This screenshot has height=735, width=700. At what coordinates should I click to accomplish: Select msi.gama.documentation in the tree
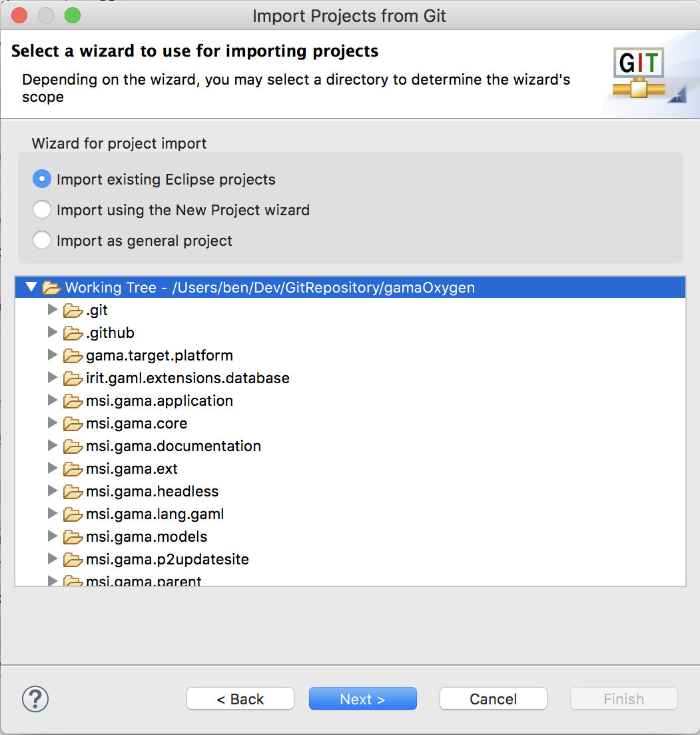tap(173, 446)
